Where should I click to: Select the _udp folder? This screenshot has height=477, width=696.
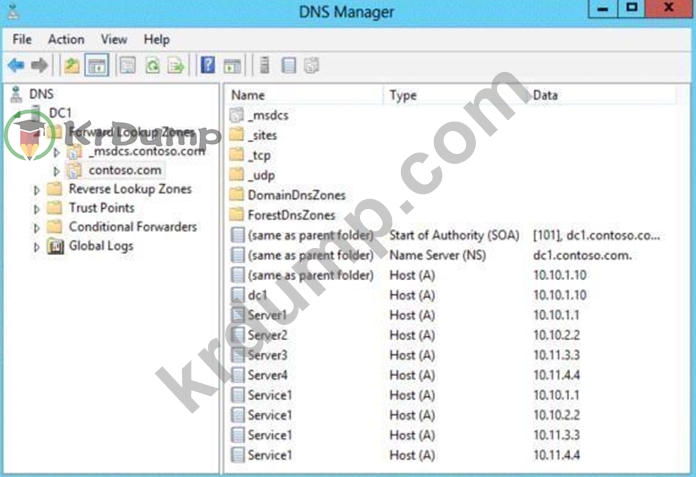[x=261, y=175]
